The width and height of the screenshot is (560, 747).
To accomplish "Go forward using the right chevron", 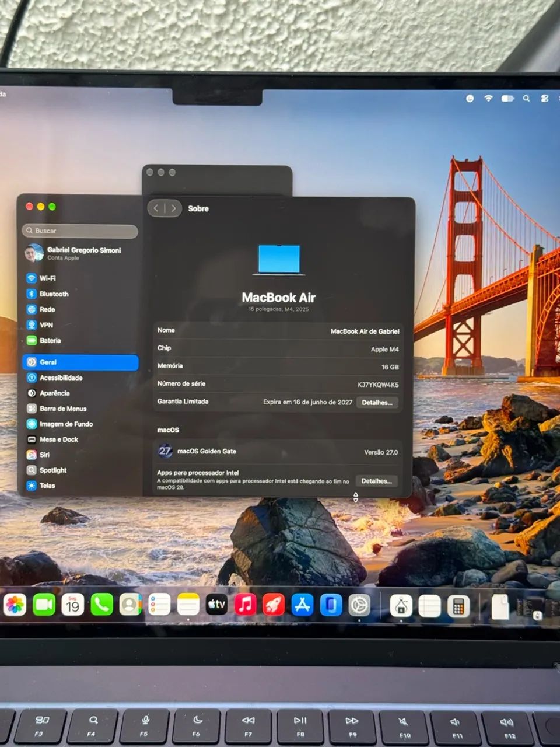I will pyautogui.click(x=173, y=208).
